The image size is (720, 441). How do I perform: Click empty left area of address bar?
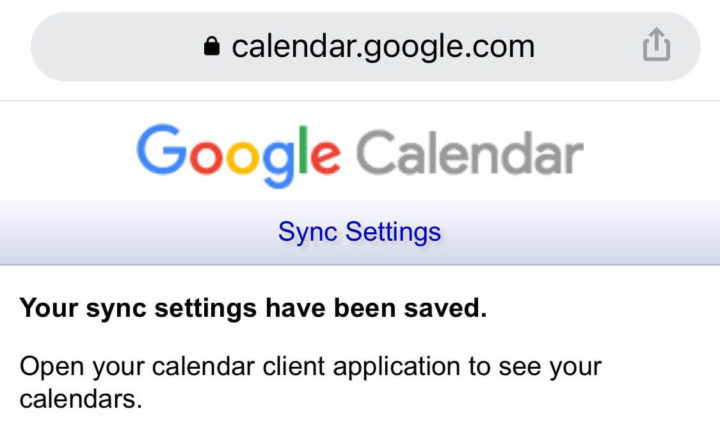click(x=115, y=46)
